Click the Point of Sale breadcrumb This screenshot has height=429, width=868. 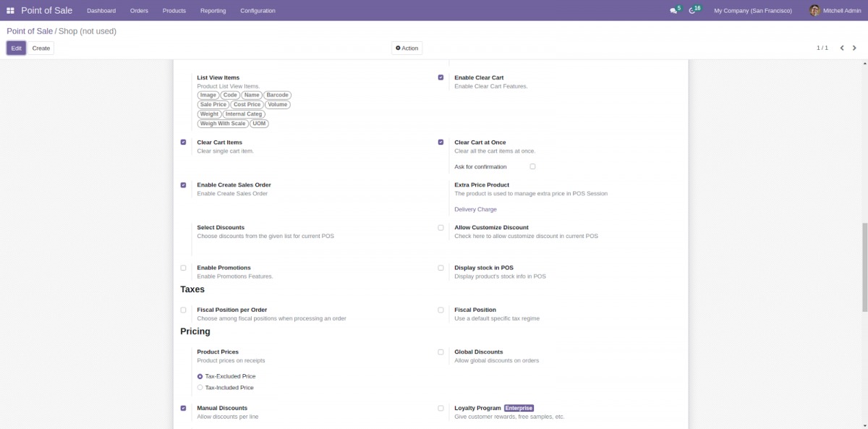pos(30,31)
